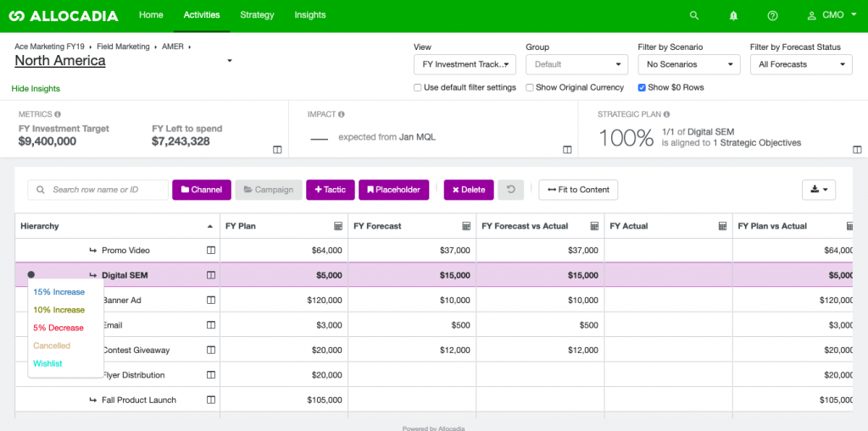The width and height of the screenshot is (868, 431).
Task: Click Banner Ad FY Plan $120,000 cell
Action: (284, 300)
